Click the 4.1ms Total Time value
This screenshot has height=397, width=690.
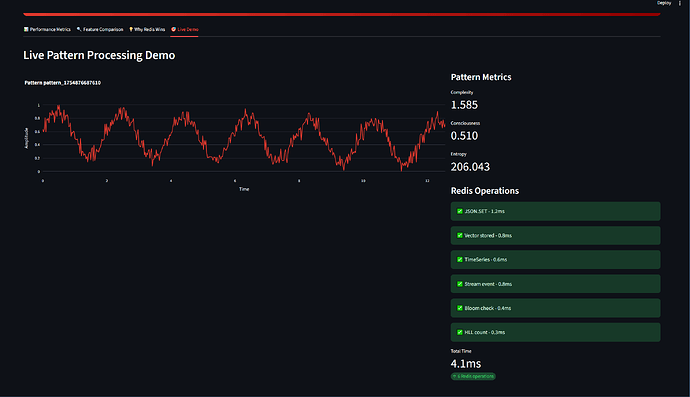pos(466,364)
